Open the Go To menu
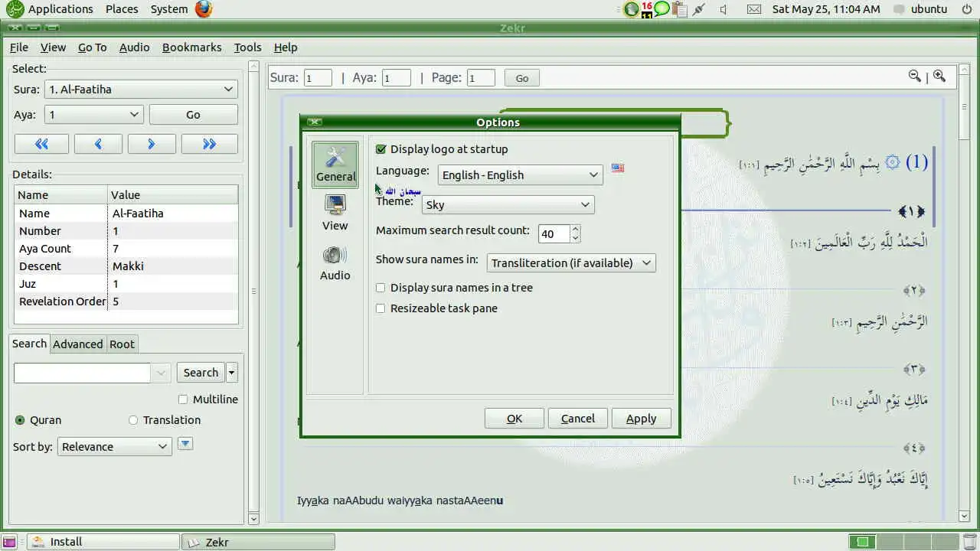The width and height of the screenshot is (980, 551). pyautogui.click(x=92, y=47)
